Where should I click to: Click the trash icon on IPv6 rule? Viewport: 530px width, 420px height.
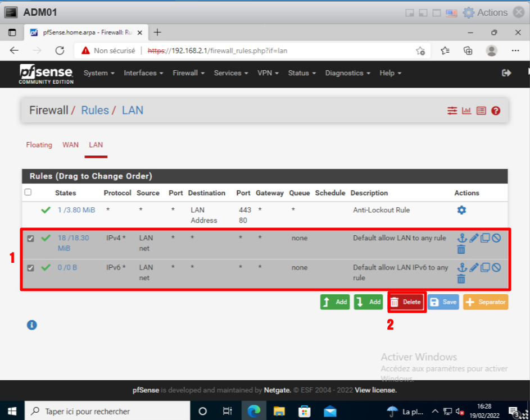(x=461, y=279)
